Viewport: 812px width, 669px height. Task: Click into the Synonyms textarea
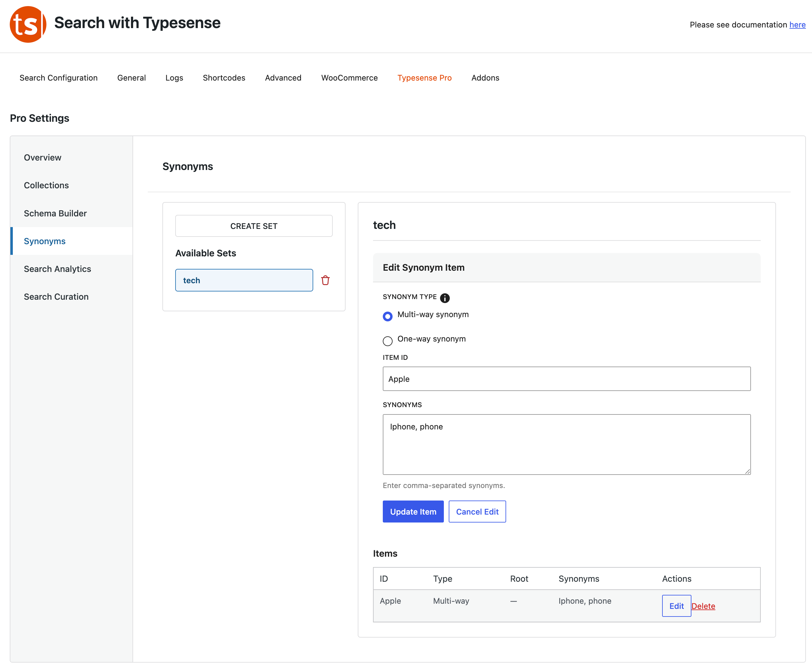click(x=567, y=444)
